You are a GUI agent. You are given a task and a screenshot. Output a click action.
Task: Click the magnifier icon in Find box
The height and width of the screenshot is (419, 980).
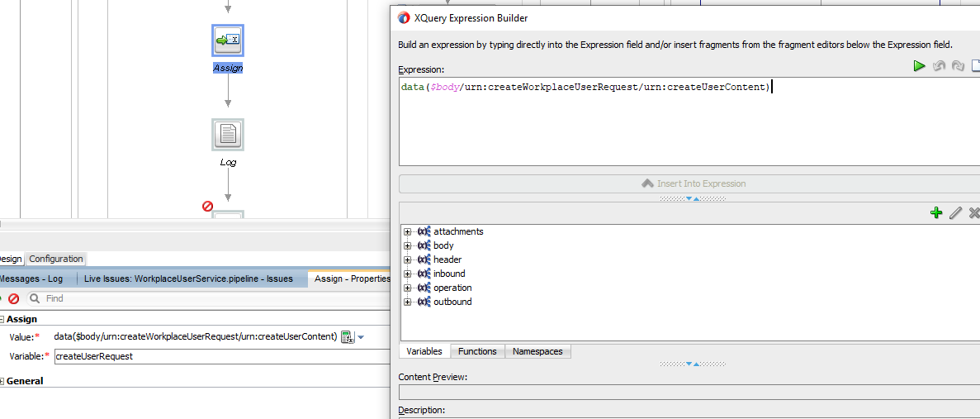pyautogui.click(x=35, y=299)
